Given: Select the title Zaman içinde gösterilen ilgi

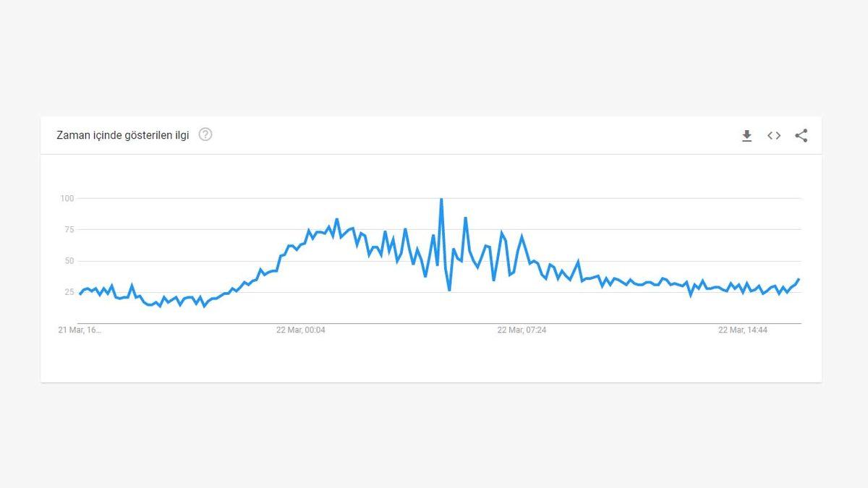Looking at the screenshot, I should [123, 134].
